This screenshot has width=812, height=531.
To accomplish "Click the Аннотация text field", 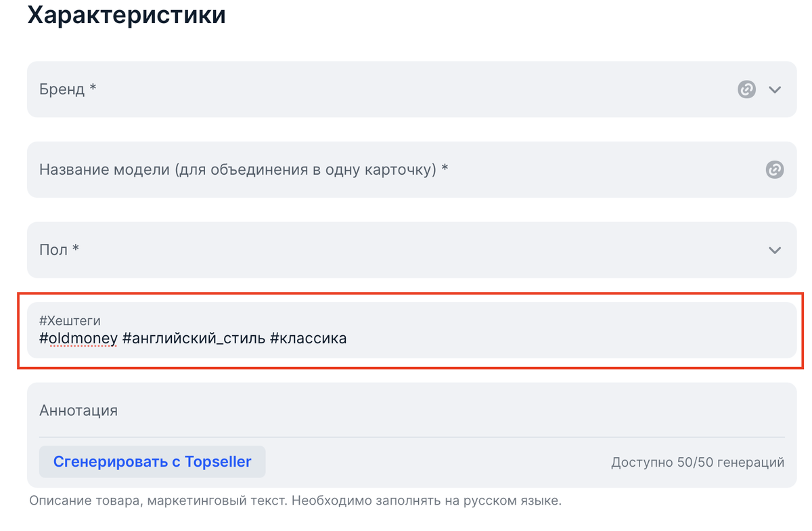I will (x=406, y=410).
